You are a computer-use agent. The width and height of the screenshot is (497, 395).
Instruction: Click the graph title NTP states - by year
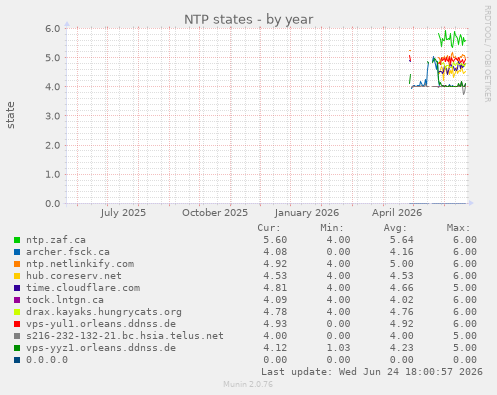tap(249, 20)
